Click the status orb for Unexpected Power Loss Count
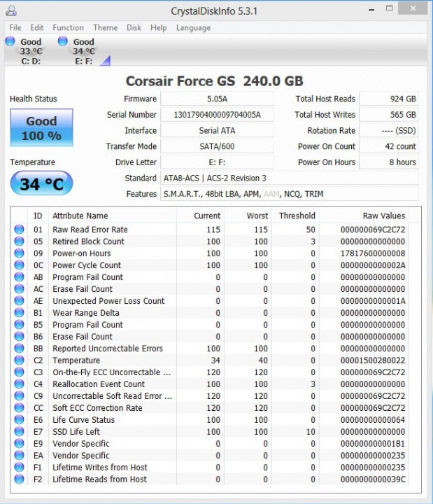 (20, 300)
